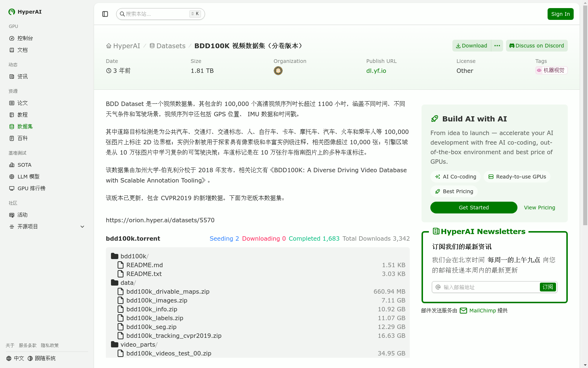
Task: Open the three-dots more options menu
Action: click(x=497, y=46)
